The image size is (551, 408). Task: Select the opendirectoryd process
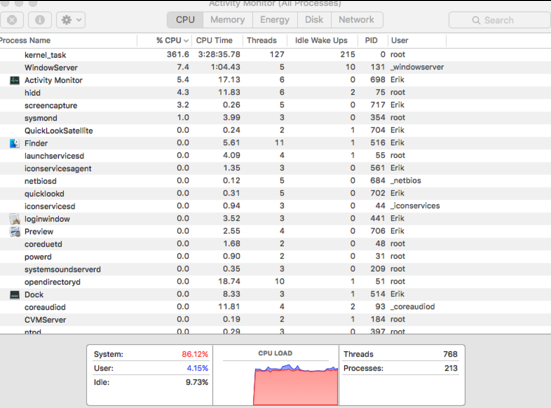(x=52, y=282)
